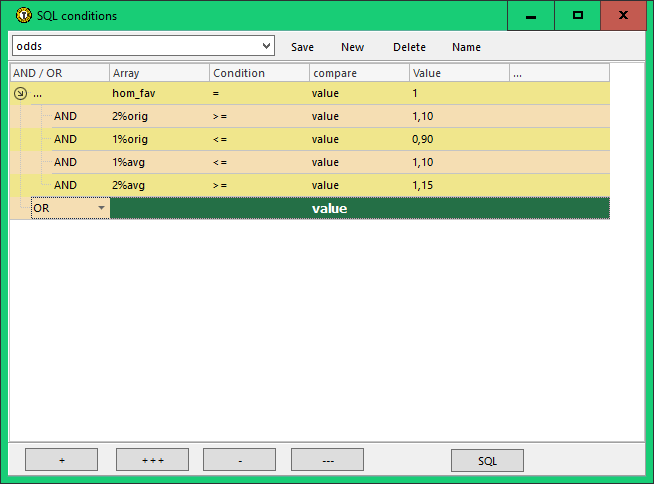
Task: Select the 1%orig array cell
Action: point(132,139)
